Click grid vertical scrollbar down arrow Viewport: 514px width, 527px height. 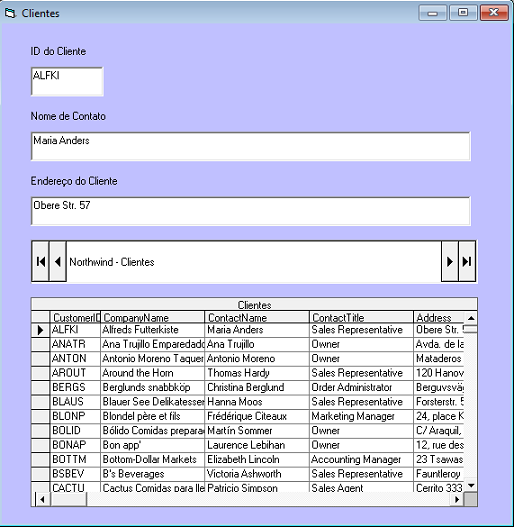471,485
